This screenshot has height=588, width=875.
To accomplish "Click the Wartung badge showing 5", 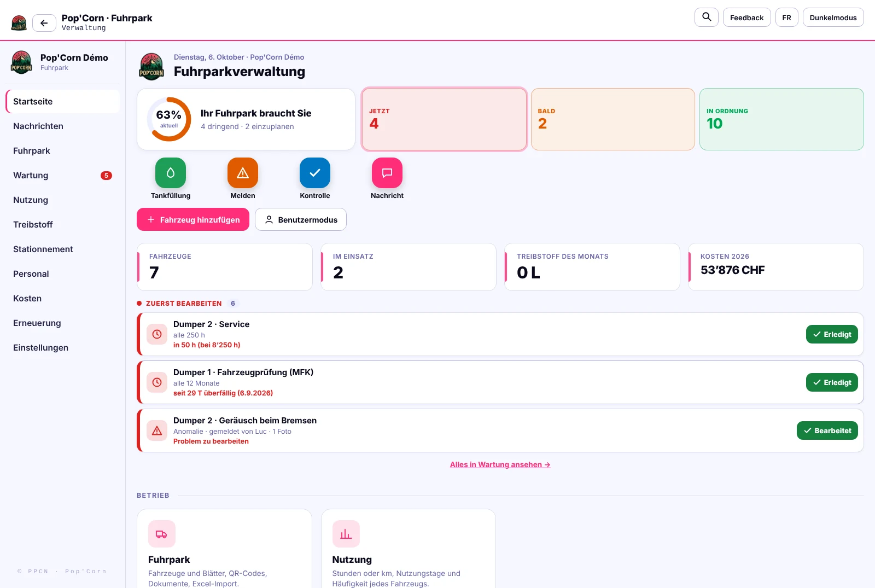I will tap(106, 176).
